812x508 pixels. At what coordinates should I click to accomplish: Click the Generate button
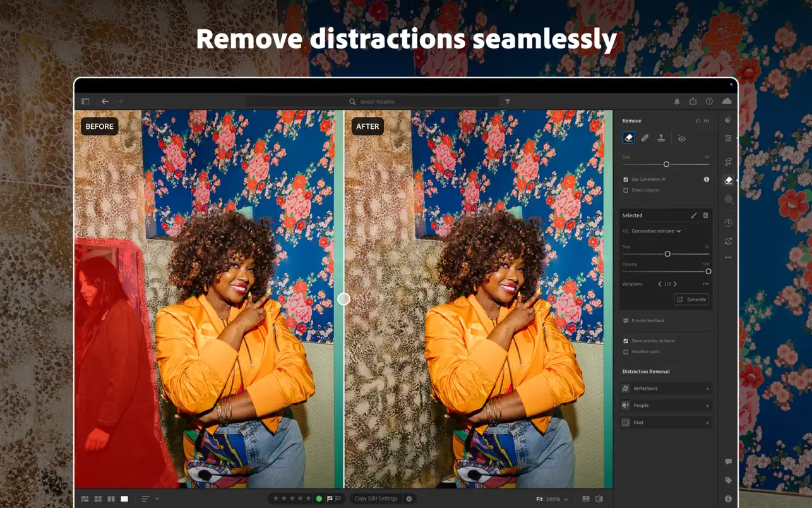[691, 299]
